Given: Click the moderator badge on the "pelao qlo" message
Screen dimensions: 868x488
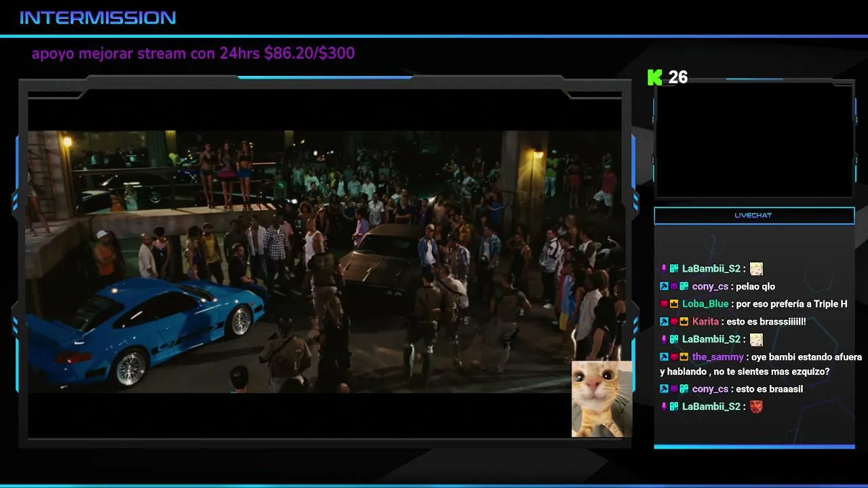Looking at the screenshot, I should (664, 287).
